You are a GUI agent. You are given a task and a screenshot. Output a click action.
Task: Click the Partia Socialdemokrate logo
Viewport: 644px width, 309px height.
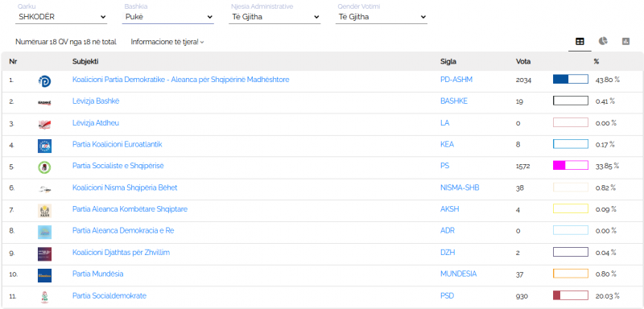(44, 297)
